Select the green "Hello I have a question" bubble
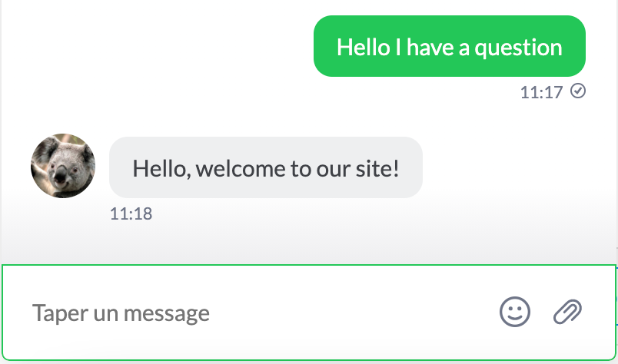618x364 pixels. coord(450,47)
